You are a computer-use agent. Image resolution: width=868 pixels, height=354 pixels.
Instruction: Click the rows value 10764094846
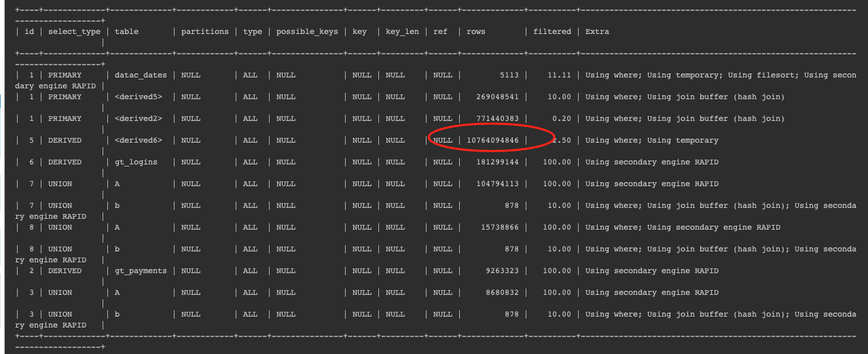[x=492, y=141]
